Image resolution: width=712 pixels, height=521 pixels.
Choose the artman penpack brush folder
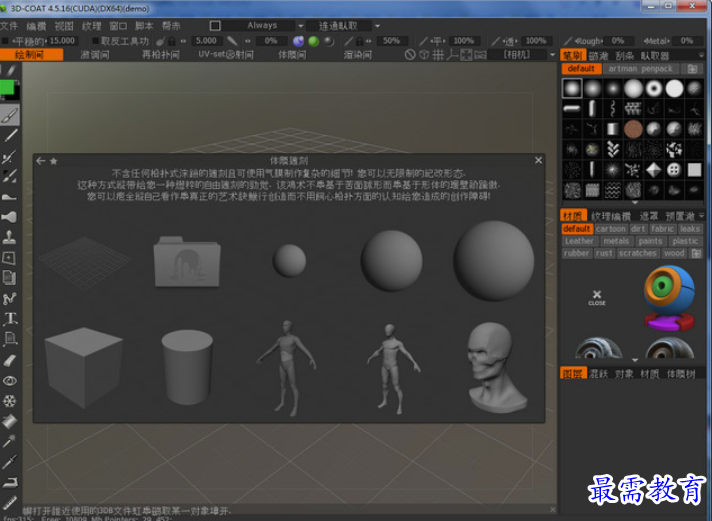(x=640, y=69)
